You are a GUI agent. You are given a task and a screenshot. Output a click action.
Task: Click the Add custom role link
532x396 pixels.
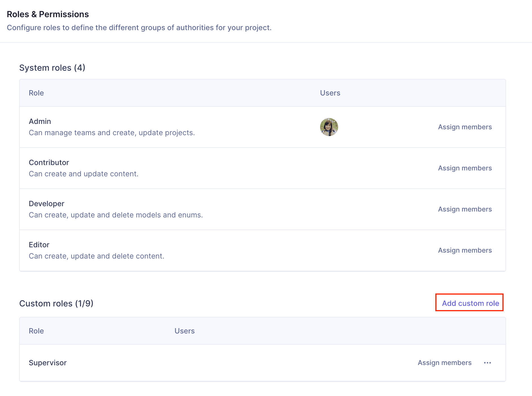[470, 303]
